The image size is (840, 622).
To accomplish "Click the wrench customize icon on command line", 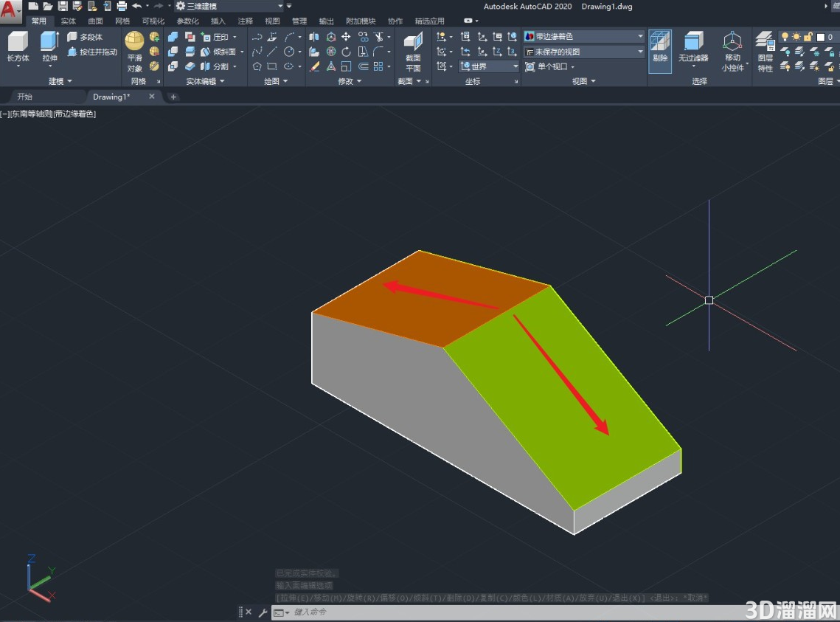I will 263,612.
